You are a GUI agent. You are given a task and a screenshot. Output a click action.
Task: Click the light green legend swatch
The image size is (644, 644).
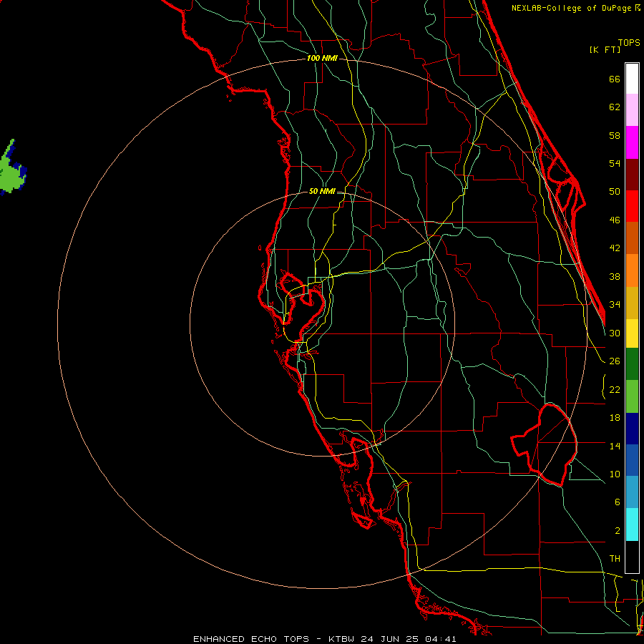point(632,396)
